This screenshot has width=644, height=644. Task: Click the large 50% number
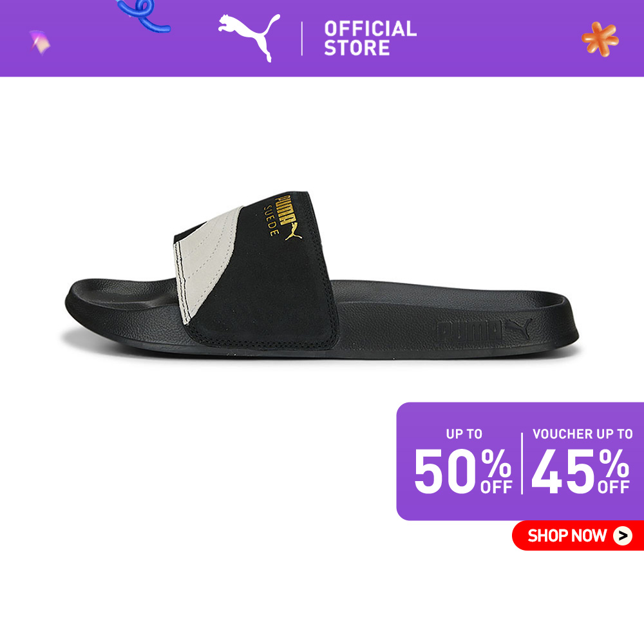click(463, 471)
